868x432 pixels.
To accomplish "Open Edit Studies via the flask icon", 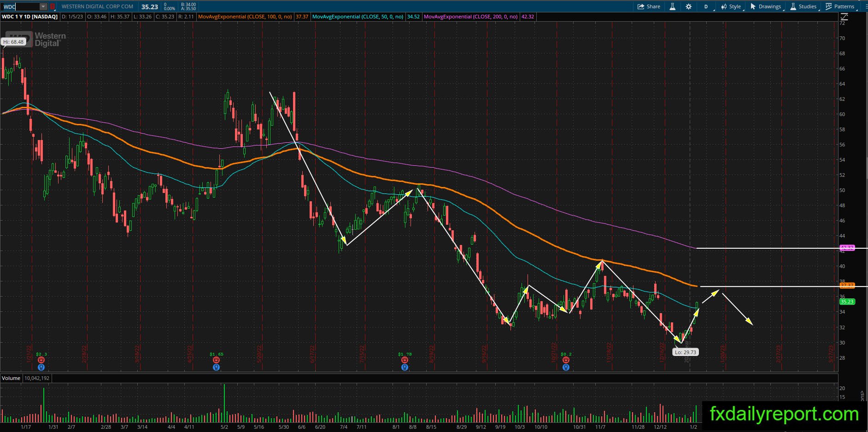I will click(673, 6).
